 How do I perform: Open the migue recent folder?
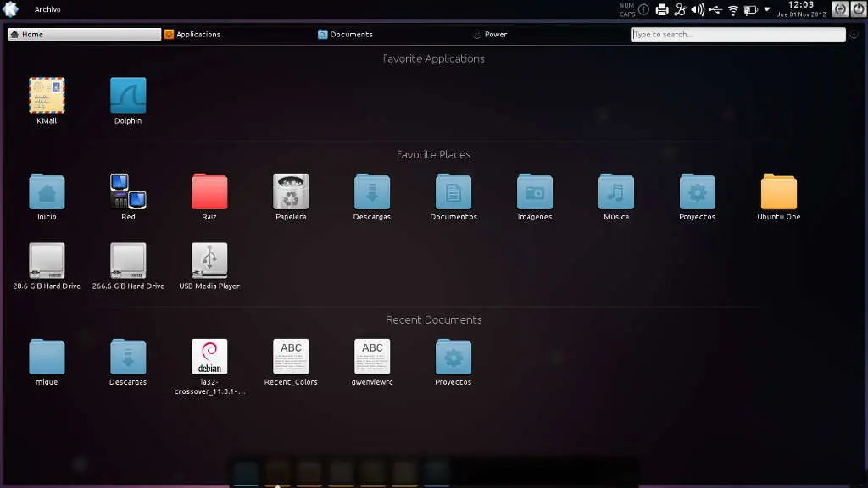(47, 362)
